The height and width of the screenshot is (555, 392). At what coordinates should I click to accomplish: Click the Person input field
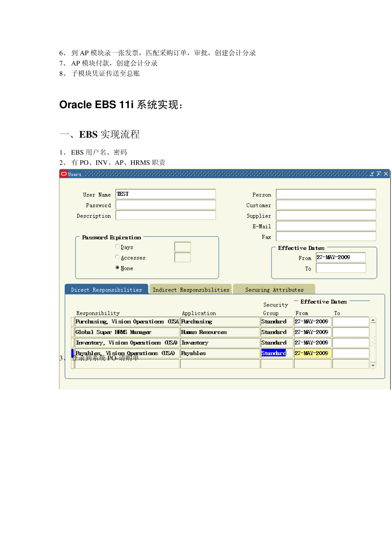(x=326, y=194)
